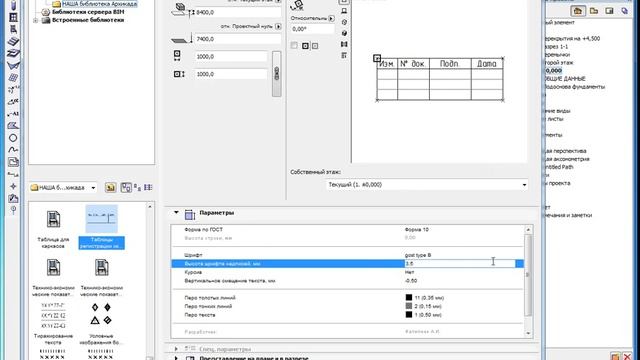Select the Worksheet/Detail tool icon

pyautogui.click(x=13, y=198)
